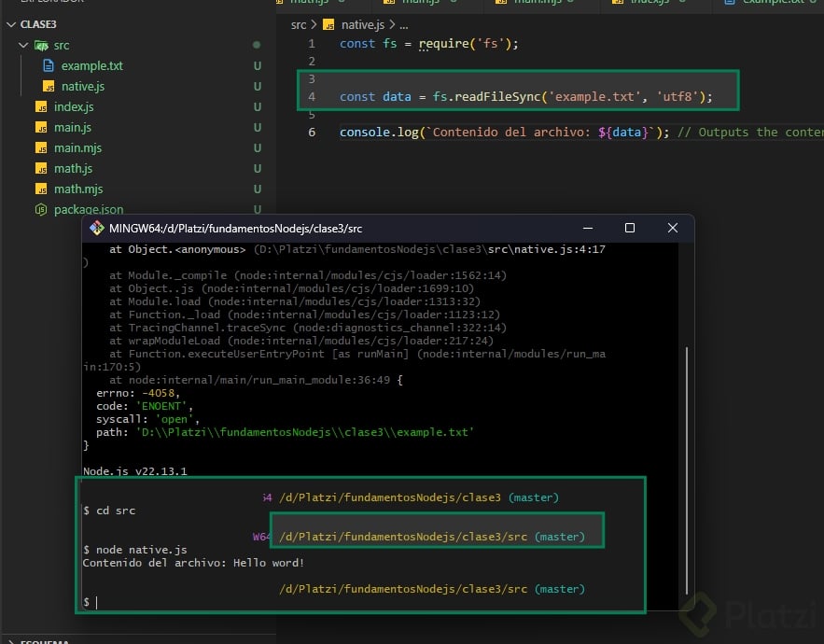The height and width of the screenshot is (644, 824).
Task: Open native.js from the explorer tree
Action: coord(82,87)
